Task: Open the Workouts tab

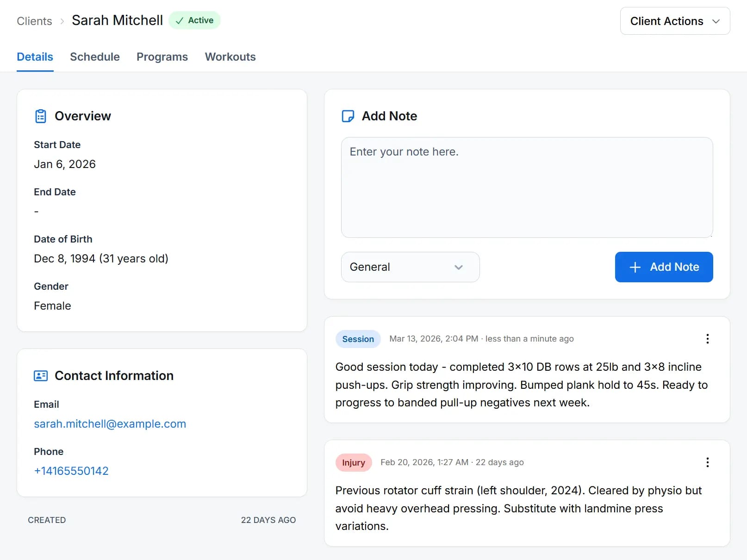Action: [x=230, y=56]
